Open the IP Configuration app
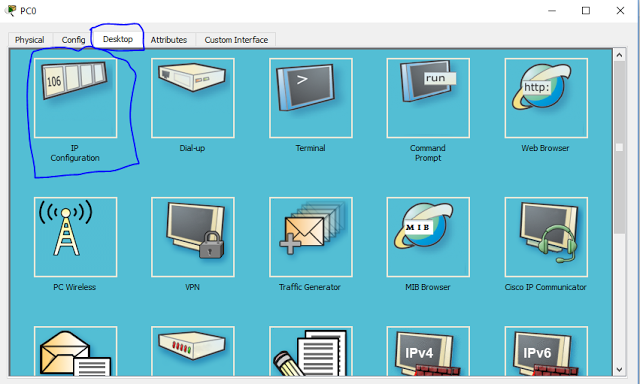Image resolution: width=640 pixels, height=384 pixels. pyautogui.click(x=76, y=98)
